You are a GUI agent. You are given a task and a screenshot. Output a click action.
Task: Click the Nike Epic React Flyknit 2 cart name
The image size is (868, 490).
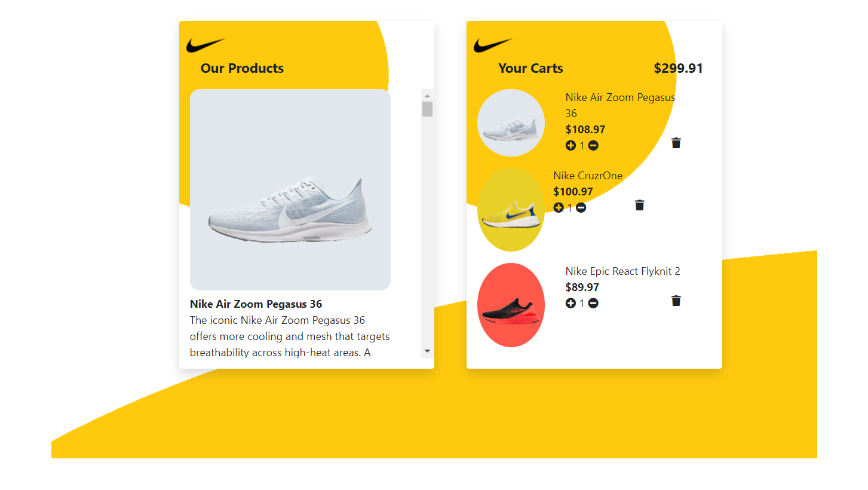pos(623,271)
